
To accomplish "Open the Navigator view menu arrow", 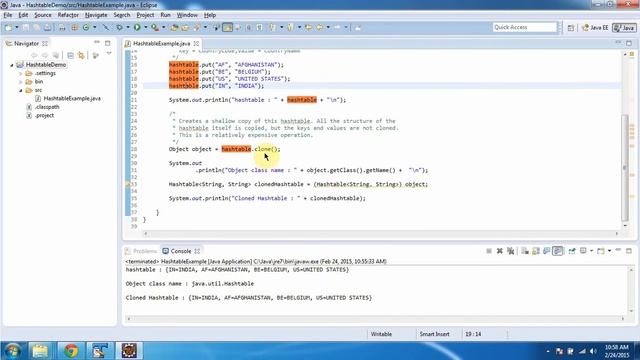I will (x=109, y=53).
